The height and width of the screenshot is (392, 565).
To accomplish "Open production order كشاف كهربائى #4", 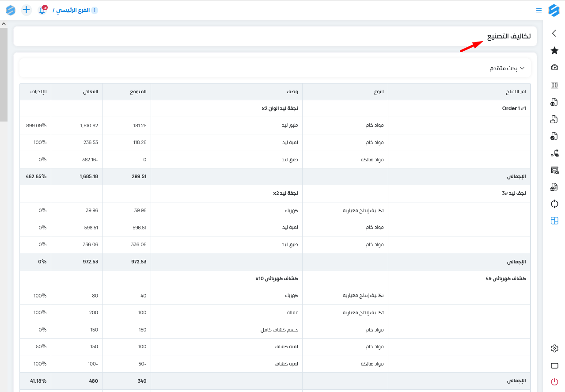I will pos(506,279).
